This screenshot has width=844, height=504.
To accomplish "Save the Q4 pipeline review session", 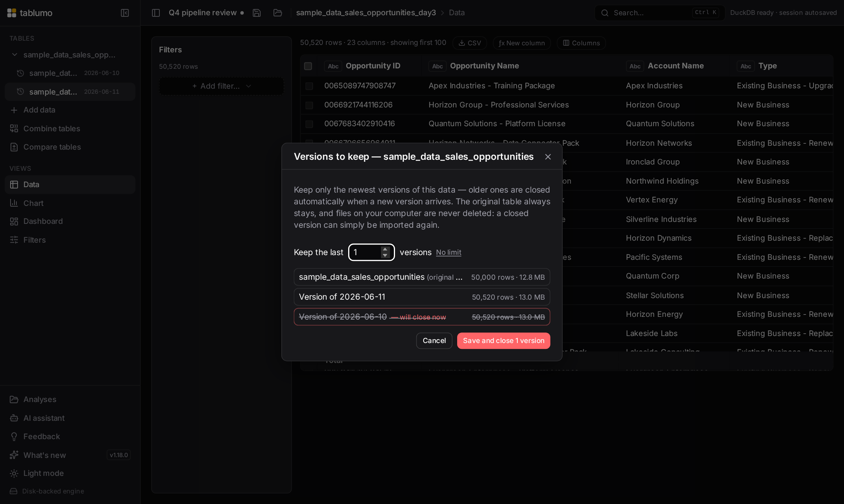I will point(257,13).
